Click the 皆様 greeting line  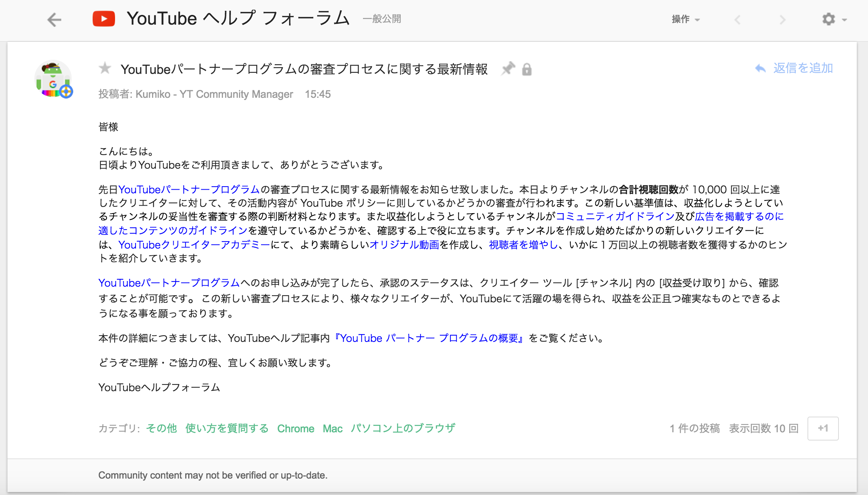(x=108, y=127)
